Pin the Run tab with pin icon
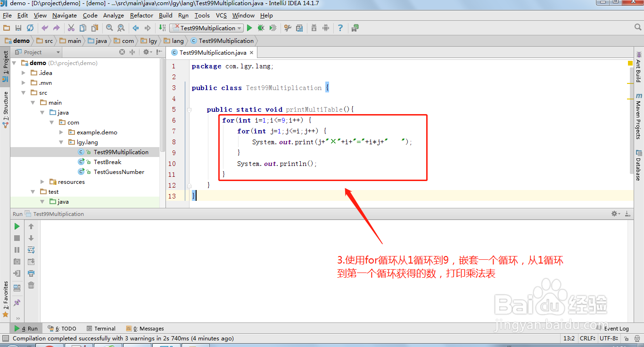 point(17,302)
